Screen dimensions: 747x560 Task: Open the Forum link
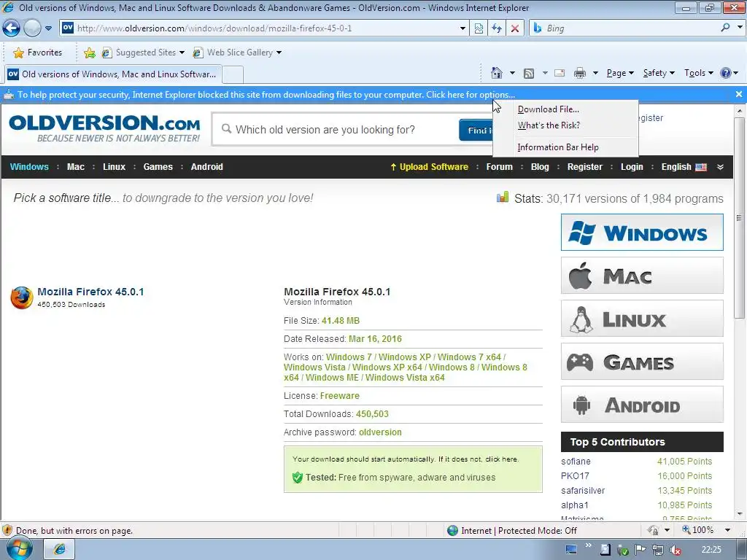(499, 167)
